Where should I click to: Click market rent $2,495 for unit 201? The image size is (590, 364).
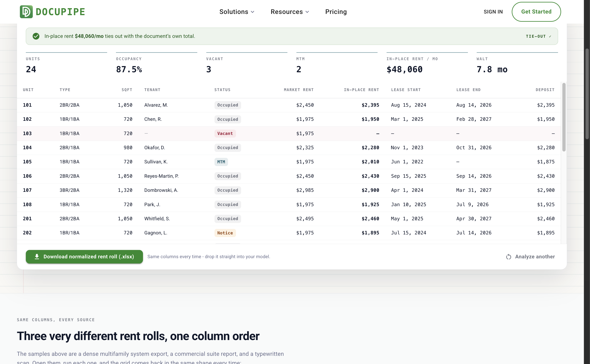[x=305, y=219]
